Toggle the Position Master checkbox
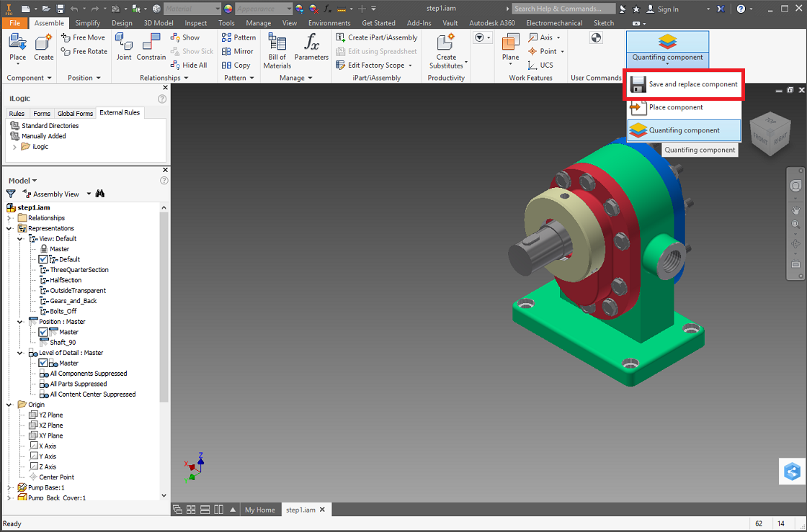The width and height of the screenshot is (807, 532). pyautogui.click(x=43, y=332)
